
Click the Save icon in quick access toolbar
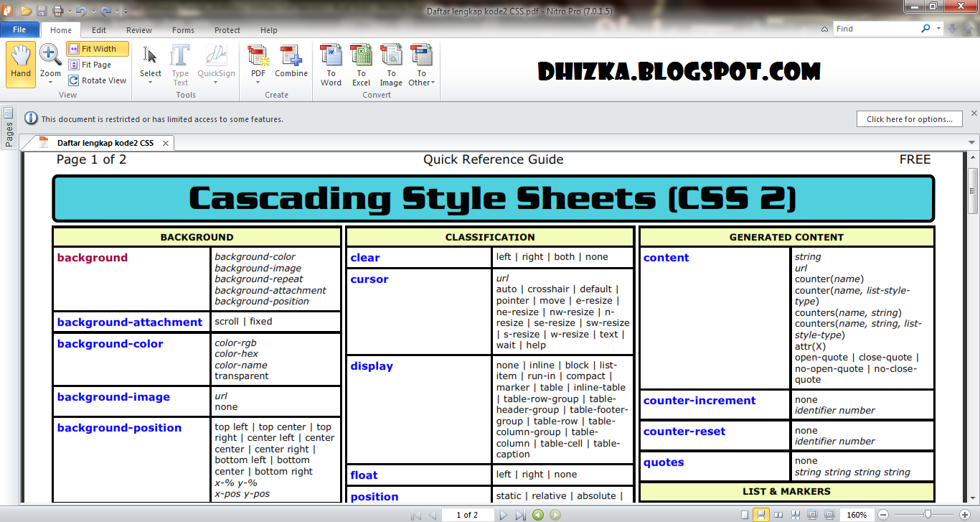coord(41,11)
